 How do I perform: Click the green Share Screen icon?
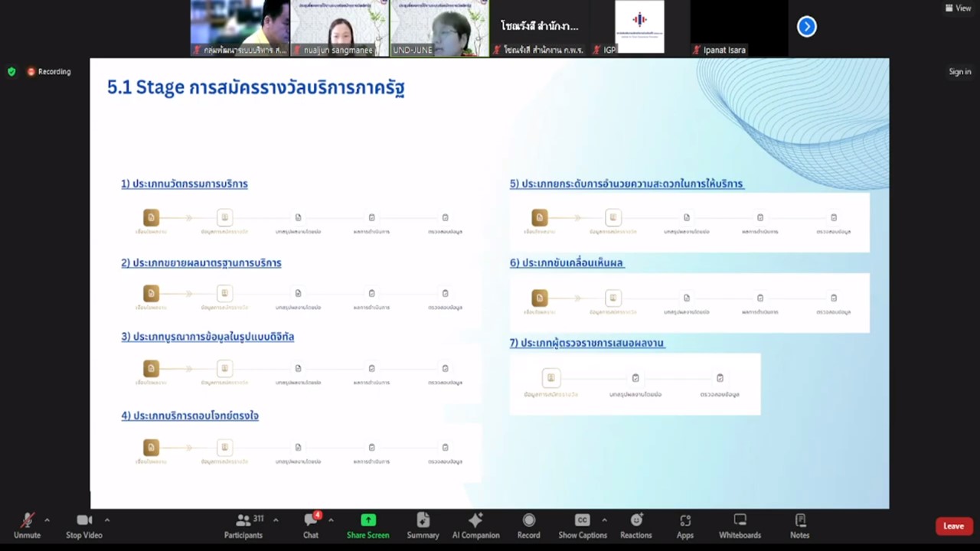[368, 520]
